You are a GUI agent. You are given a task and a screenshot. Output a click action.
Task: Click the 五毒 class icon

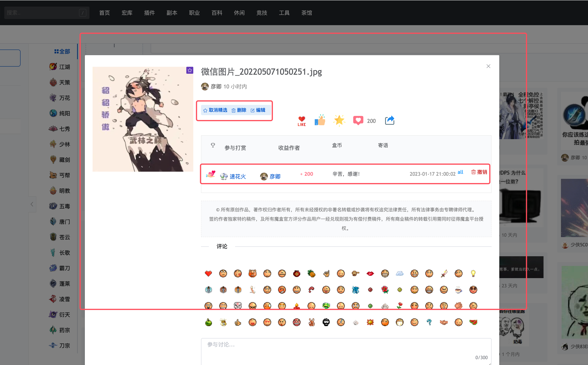(x=53, y=206)
